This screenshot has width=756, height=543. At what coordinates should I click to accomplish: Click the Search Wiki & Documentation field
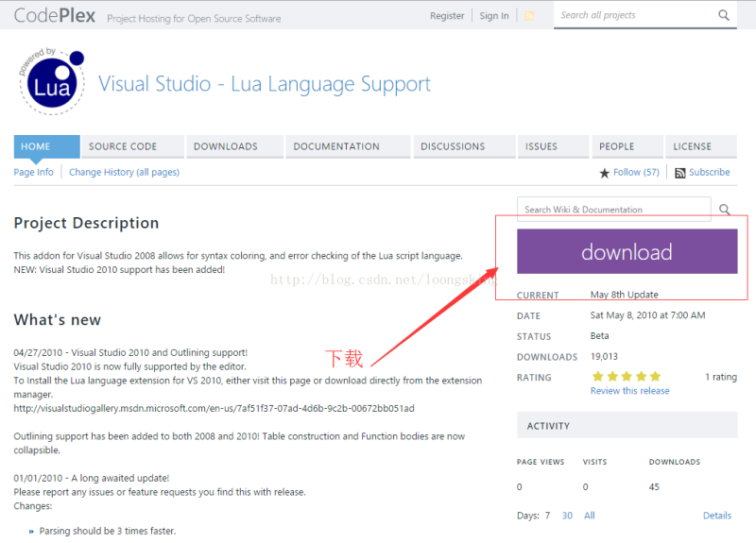(x=612, y=210)
